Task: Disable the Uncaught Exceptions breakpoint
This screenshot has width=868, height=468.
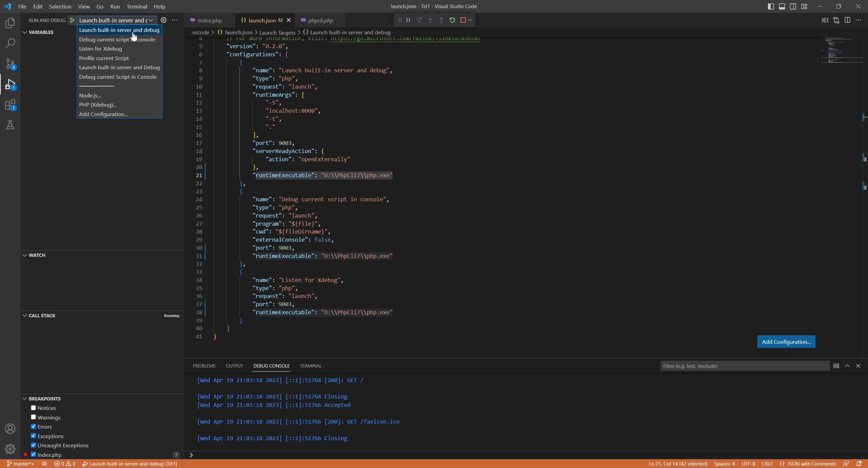Action: (33, 445)
